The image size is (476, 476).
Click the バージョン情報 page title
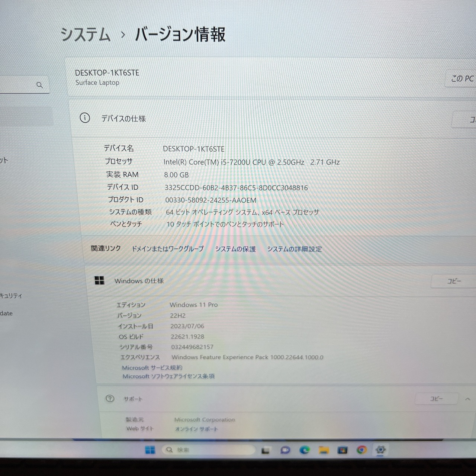coord(180,34)
